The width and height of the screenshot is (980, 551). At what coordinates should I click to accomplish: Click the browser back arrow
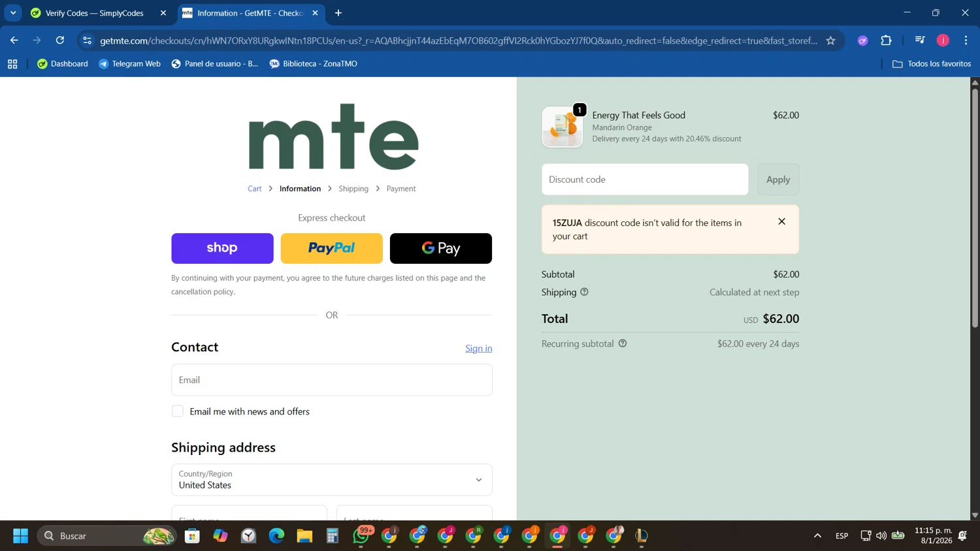tap(14, 40)
